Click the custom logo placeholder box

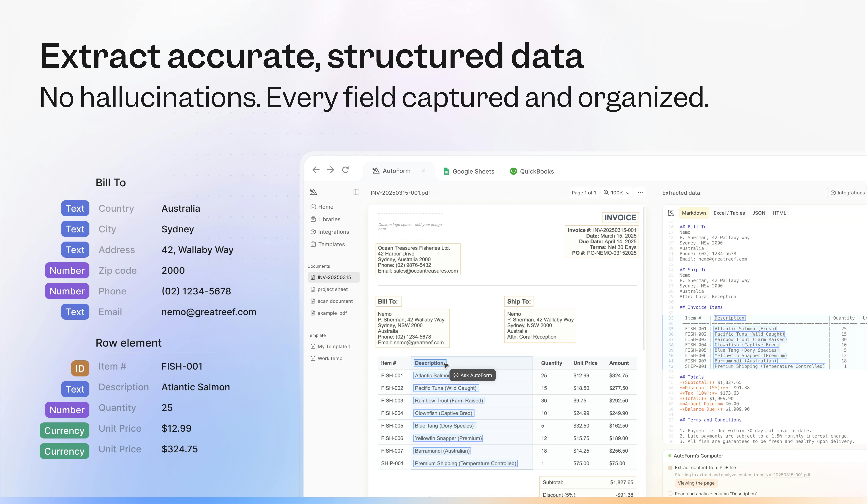[x=410, y=227]
